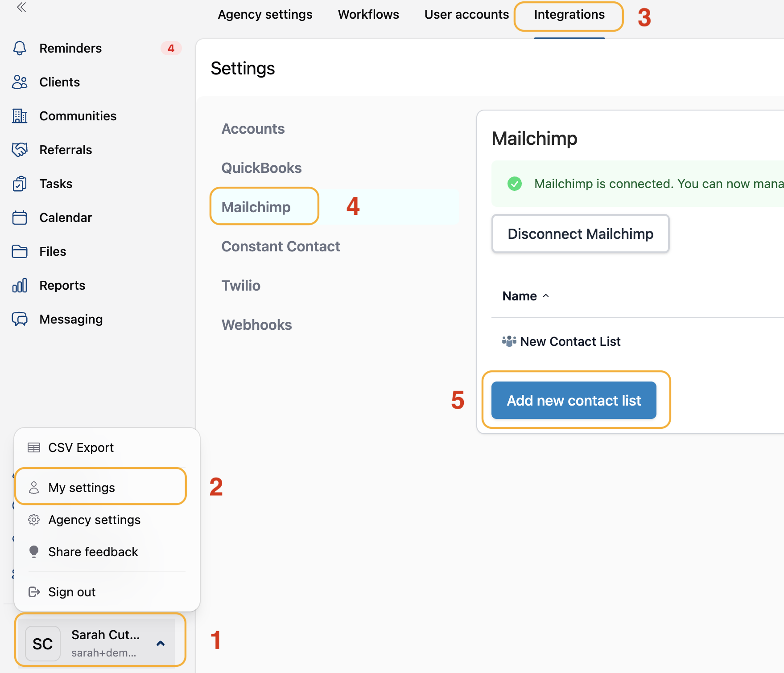The width and height of the screenshot is (784, 673).
Task: Click the Reports bar chart icon
Action: (x=20, y=285)
